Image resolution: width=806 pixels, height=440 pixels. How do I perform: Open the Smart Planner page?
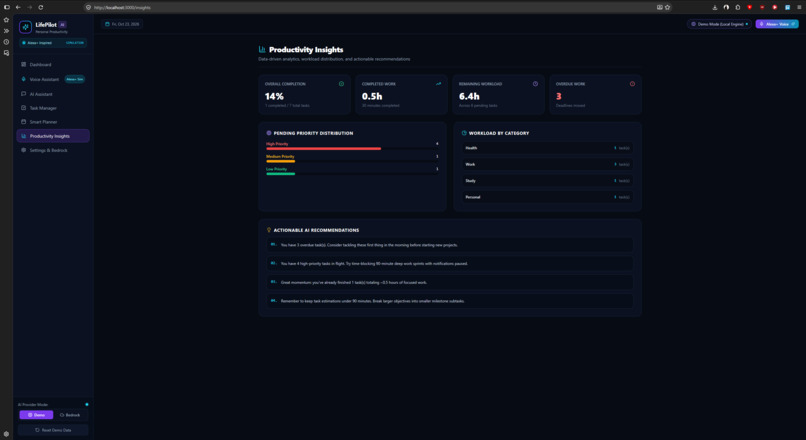click(53, 122)
